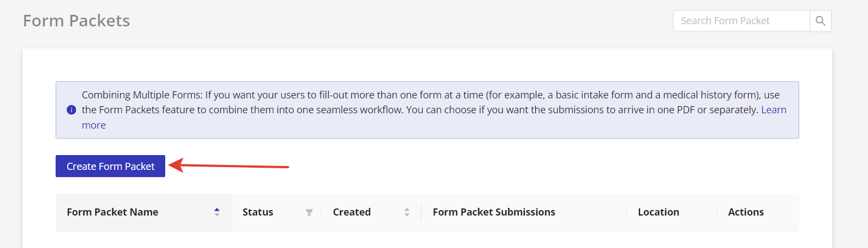The image size is (868, 248).
Task: Click the descending sort arrow beside Created
Action: 407,215
